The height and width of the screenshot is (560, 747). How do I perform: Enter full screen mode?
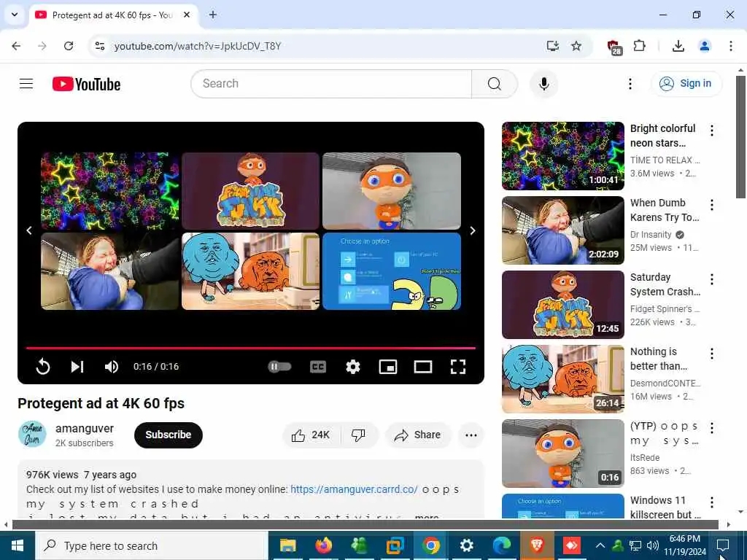pyautogui.click(x=458, y=367)
